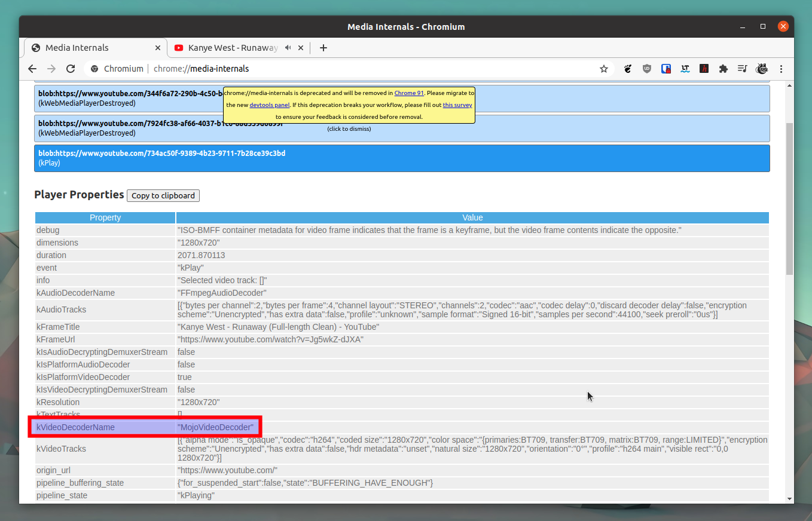
Task: Click the cat avatar extension icon
Action: click(x=761, y=68)
